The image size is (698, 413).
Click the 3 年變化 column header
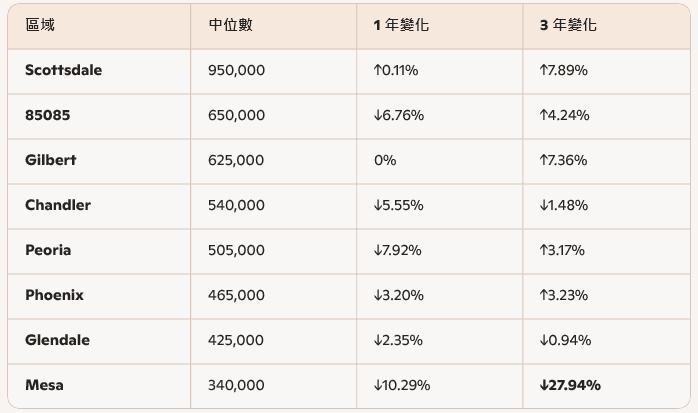pyautogui.click(x=568, y=25)
